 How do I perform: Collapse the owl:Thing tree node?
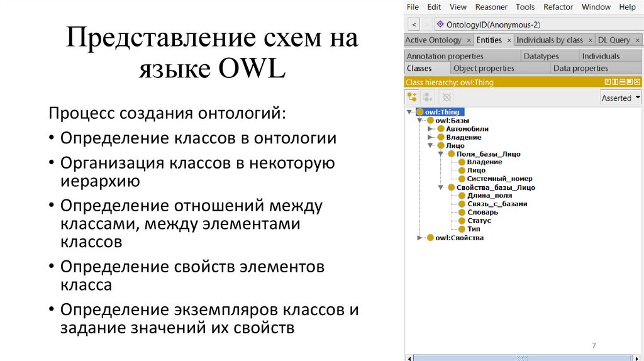[409, 112]
